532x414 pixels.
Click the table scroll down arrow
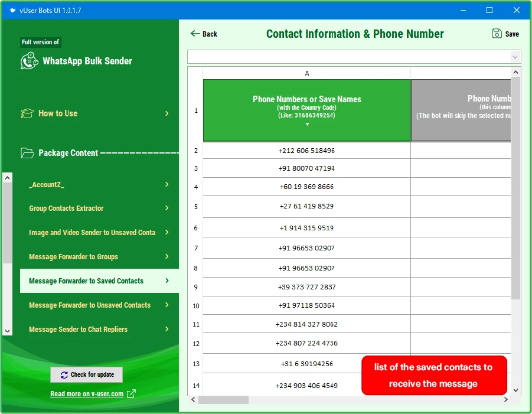pos(515,390)
